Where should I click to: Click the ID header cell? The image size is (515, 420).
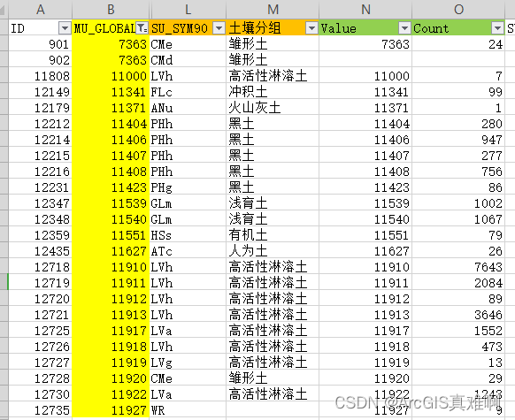40,28
